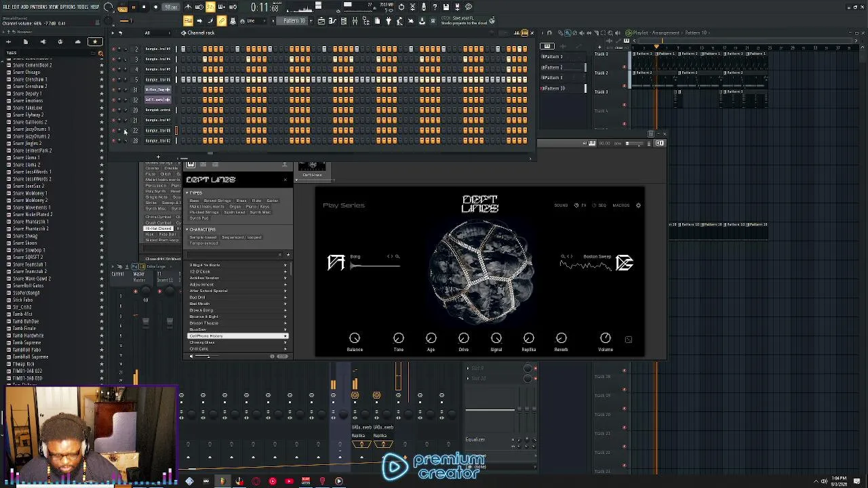868x488 pixels.
Task: Click the left layer A logo icon
Action: [x=336, y=262]
